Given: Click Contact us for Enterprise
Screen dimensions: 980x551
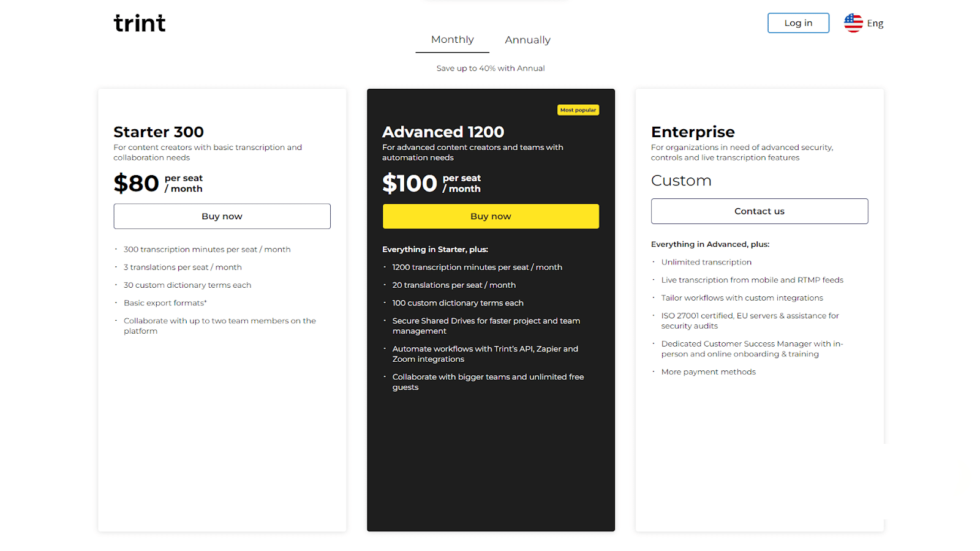Looking at the screenshot, I should (x=759, y=211).
